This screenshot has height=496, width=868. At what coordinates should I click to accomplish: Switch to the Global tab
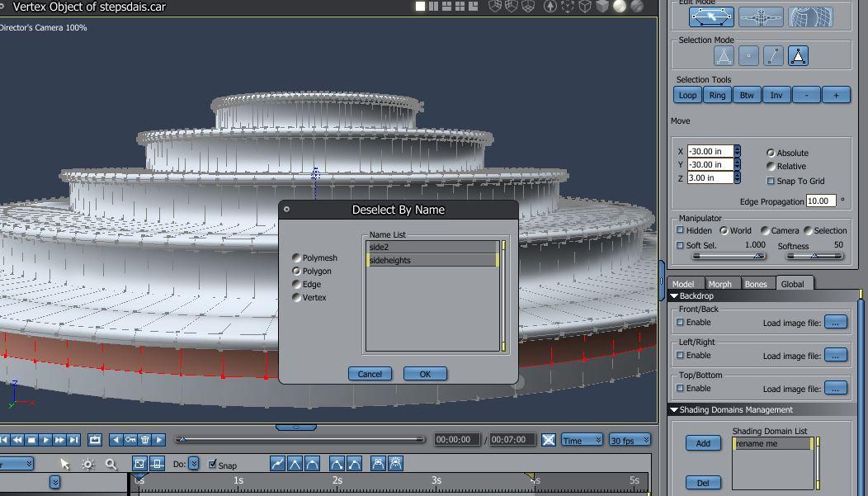794,283
